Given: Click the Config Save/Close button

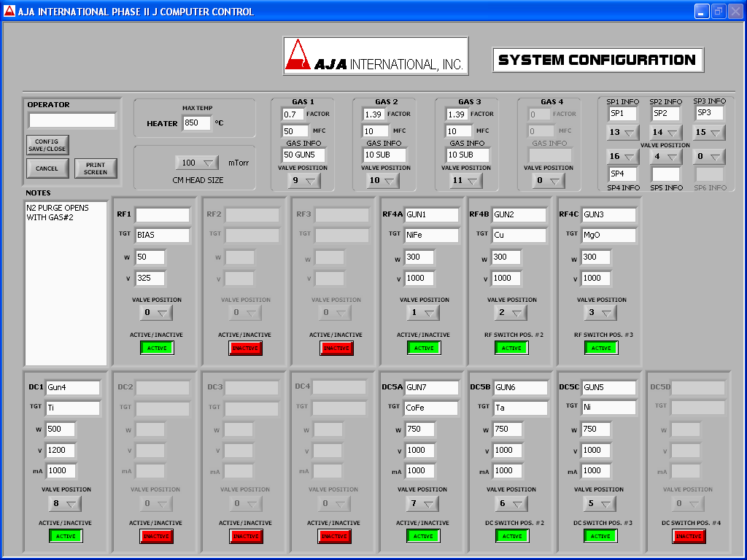Looking at the screenshot, I should coord(47,145).
